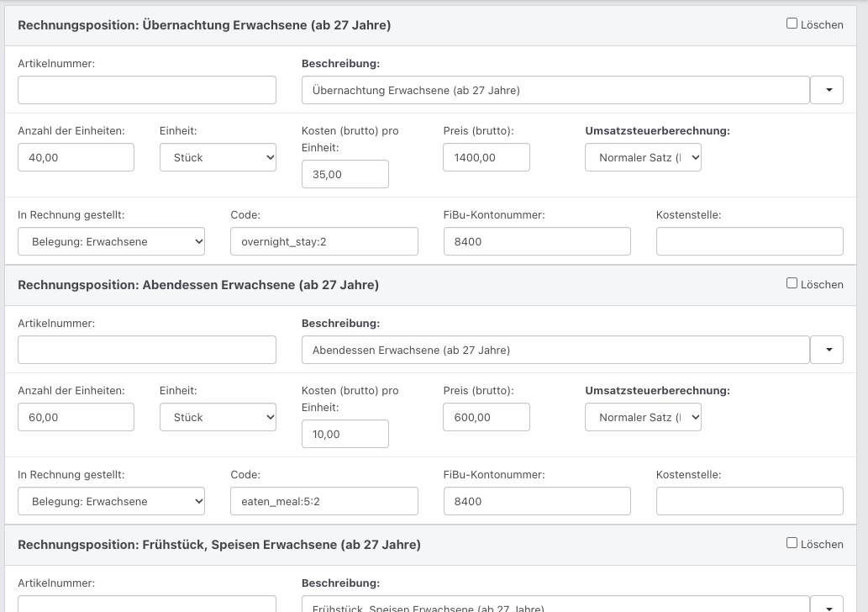Open description dropdown arrow for Abendessen Erwachsene
This screenshot has width=868, height=612.
click(x=827, y=350)
